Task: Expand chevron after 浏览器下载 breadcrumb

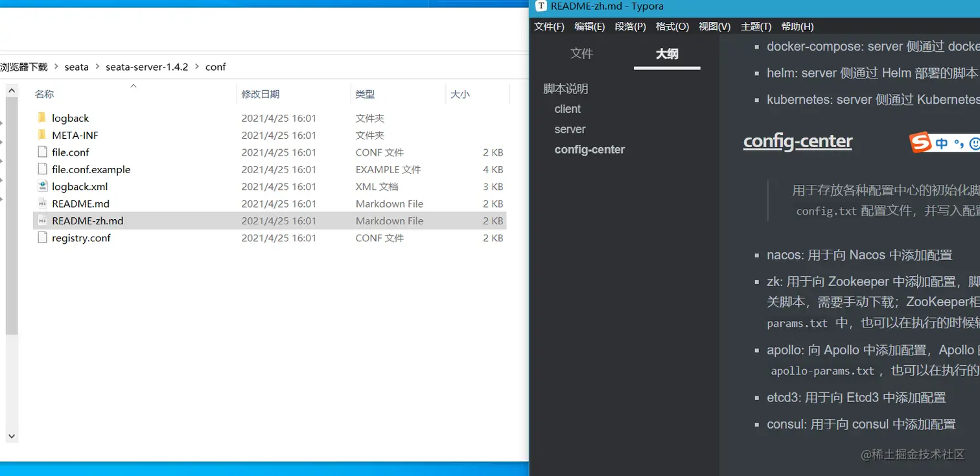Action: pos(56,67)
